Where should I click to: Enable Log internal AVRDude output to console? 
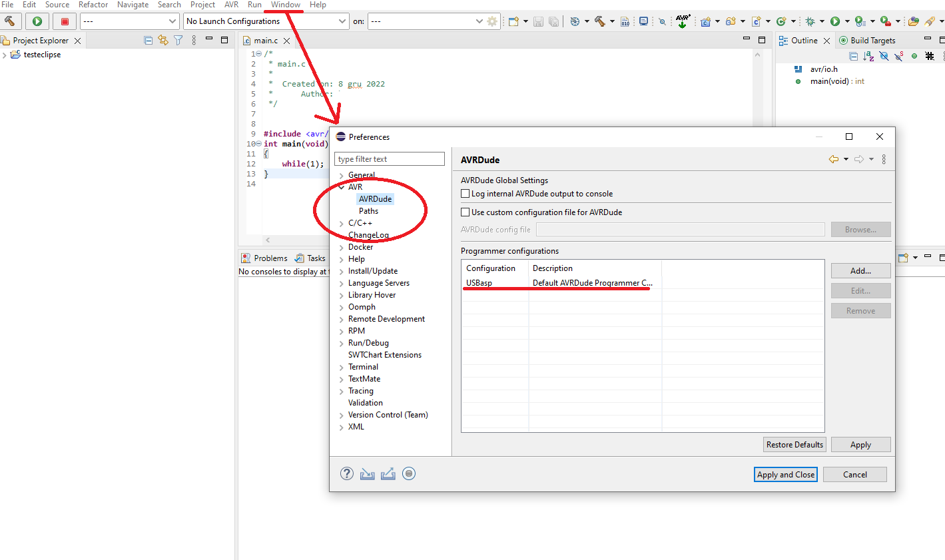click(466, 194)
